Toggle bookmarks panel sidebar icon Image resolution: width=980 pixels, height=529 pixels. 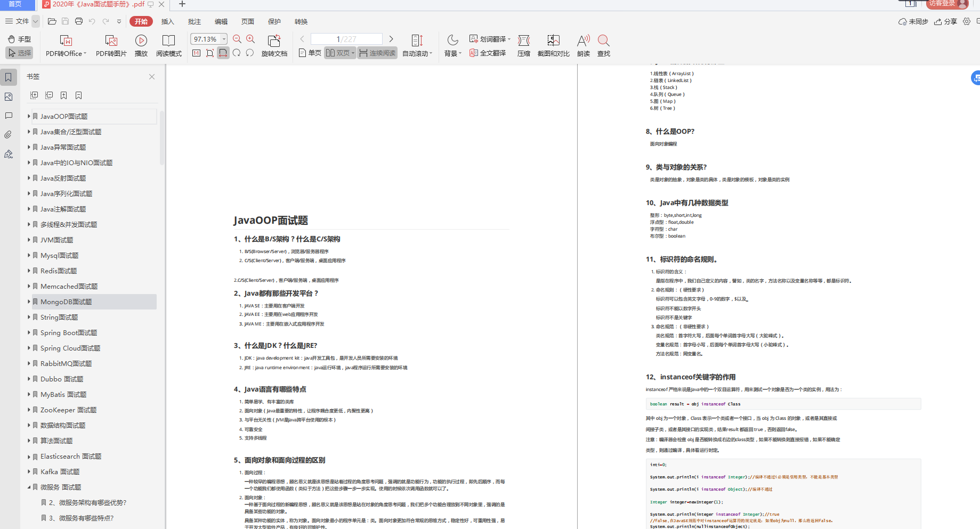pyautogui.click(x=9, y=77)
